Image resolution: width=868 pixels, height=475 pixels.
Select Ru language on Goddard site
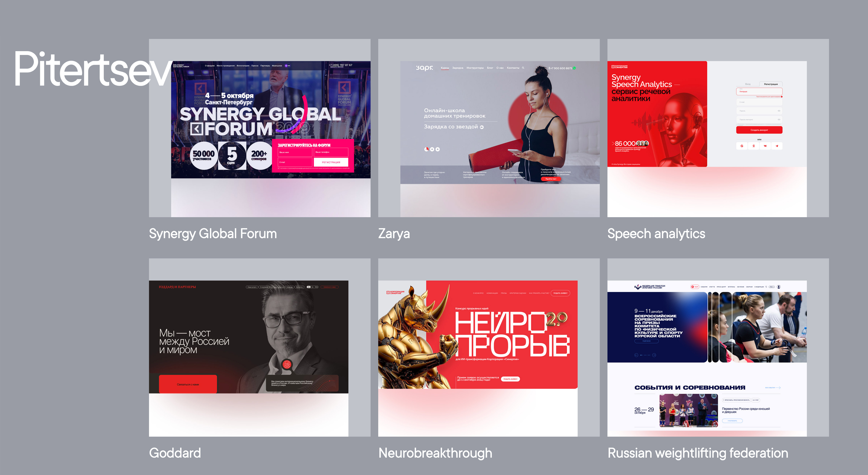pyautogui.click(x=309, y=287)
